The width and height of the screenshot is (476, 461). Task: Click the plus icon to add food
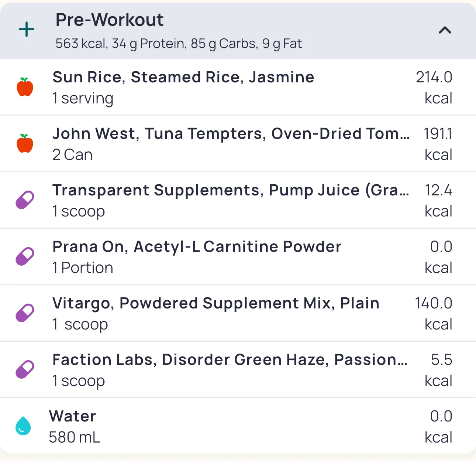point(27,30)
